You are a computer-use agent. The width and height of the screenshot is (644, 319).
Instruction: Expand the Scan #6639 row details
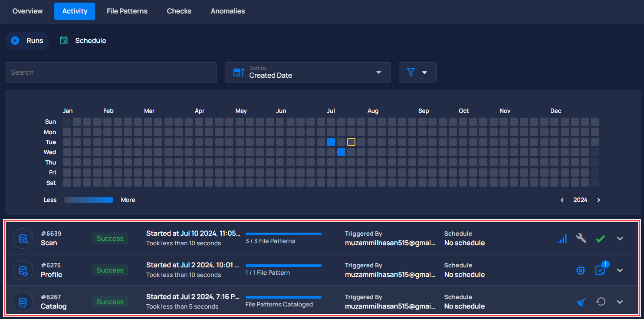point(620,238)
